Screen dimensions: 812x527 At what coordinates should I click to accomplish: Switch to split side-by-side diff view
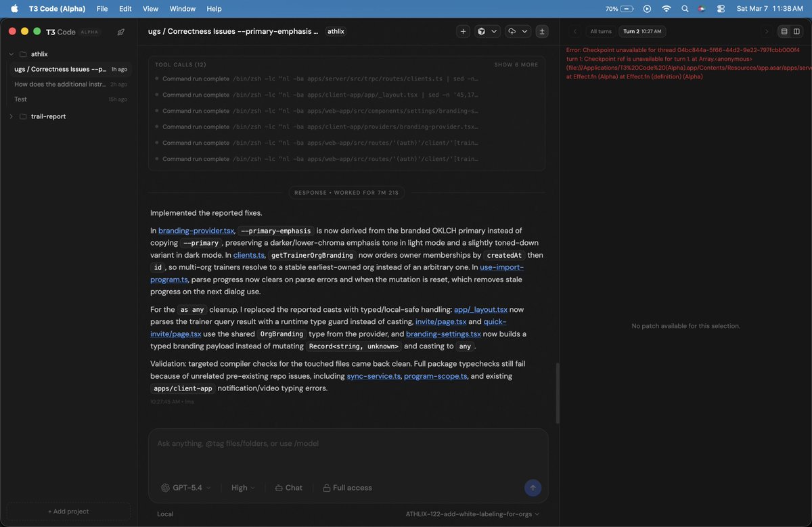point(797,31)
